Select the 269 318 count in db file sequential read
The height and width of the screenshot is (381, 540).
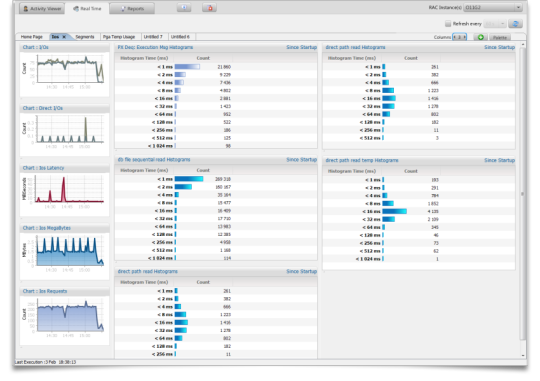(x=223, y=179)
